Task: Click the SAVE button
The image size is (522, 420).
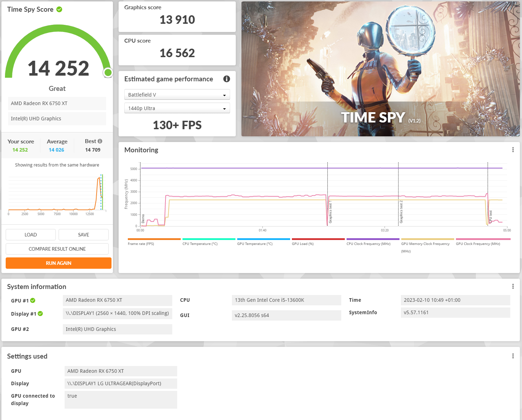Action: 83,235
